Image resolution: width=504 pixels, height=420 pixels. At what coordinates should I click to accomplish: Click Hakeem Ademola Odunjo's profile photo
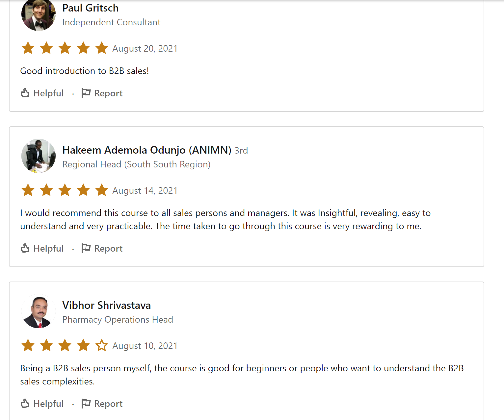click(x=39, y=156)
